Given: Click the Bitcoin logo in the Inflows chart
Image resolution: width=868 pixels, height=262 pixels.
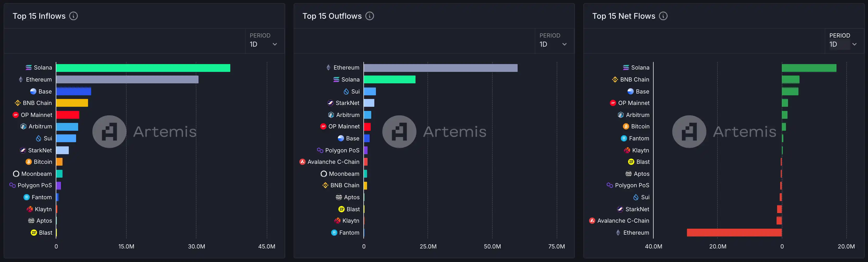Looking at the screenshot, I should tap(29, 162).
